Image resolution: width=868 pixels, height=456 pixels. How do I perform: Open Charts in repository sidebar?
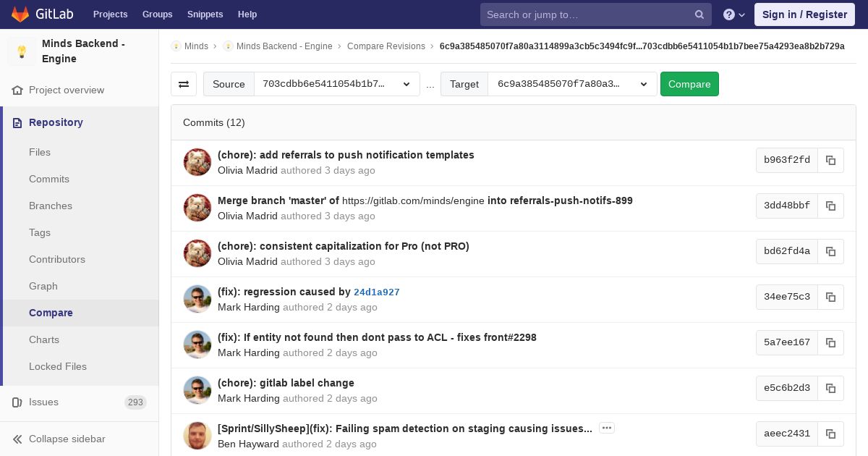coord(44,339)
